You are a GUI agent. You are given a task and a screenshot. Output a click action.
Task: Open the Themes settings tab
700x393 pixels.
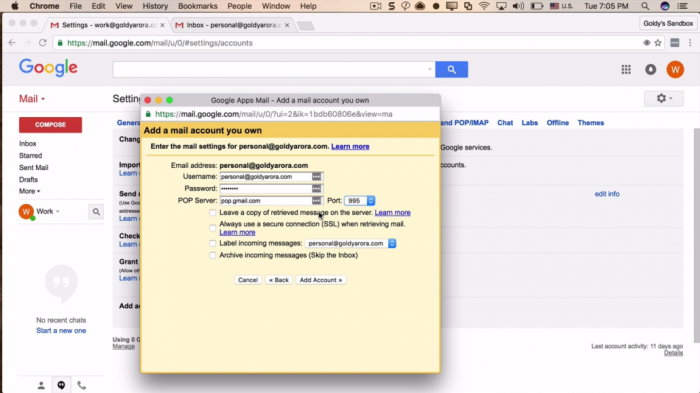pyautogui.click(x=591, y=123)
